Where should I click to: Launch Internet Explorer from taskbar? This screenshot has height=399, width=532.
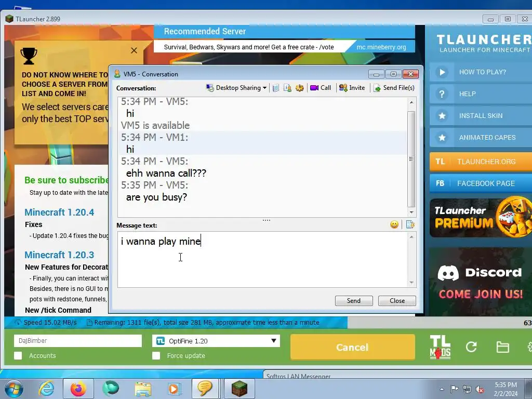[46, 389]
